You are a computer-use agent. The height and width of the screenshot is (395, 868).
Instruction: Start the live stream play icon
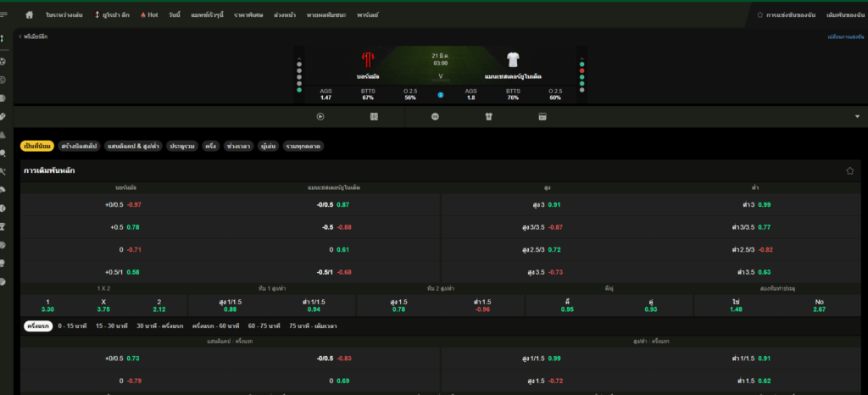tap(320, 117)
